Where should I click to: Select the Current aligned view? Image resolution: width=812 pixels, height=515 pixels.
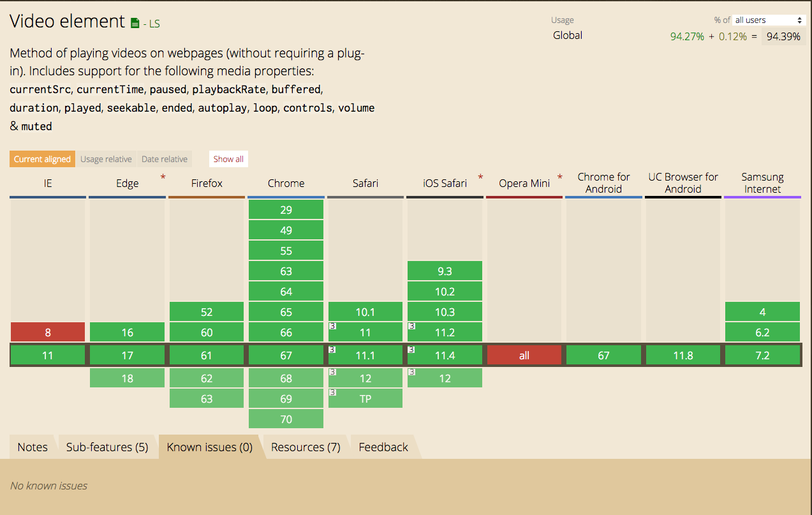pyautogui.click(x=42, y=159)
